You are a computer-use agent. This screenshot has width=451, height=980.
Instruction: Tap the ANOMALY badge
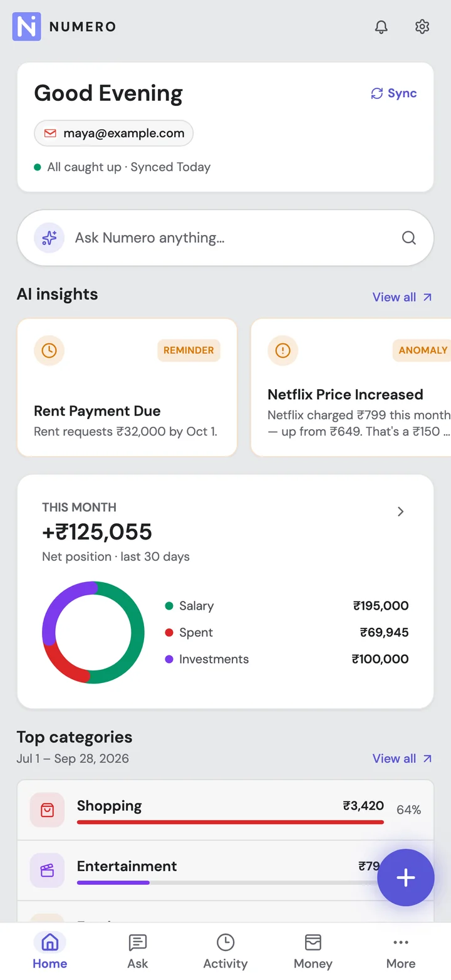point(422,350)
